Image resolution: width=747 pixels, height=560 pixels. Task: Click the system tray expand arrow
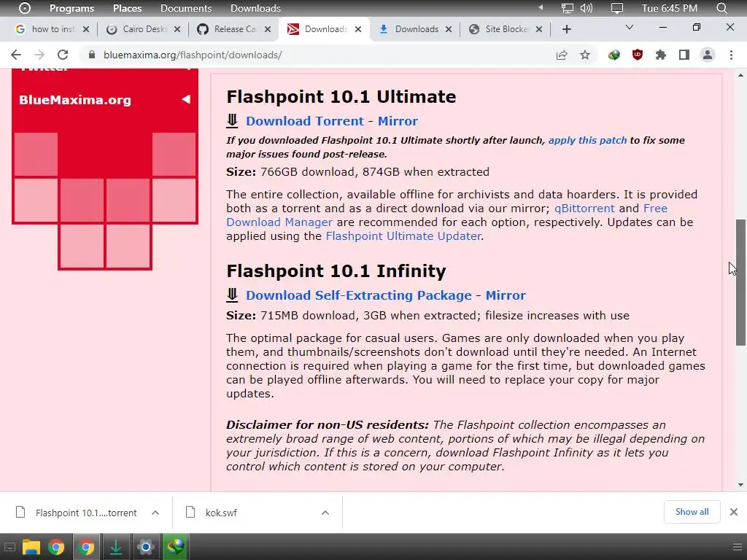541,7
